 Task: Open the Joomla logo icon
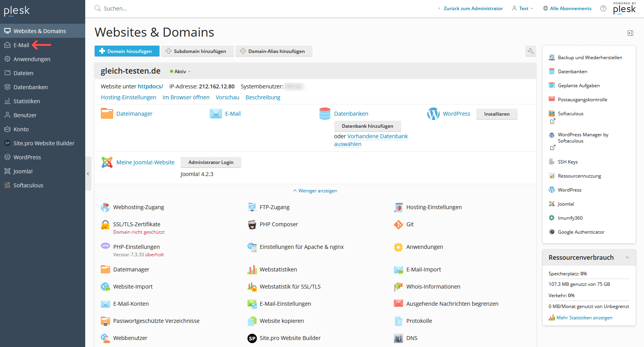[107, 162]
